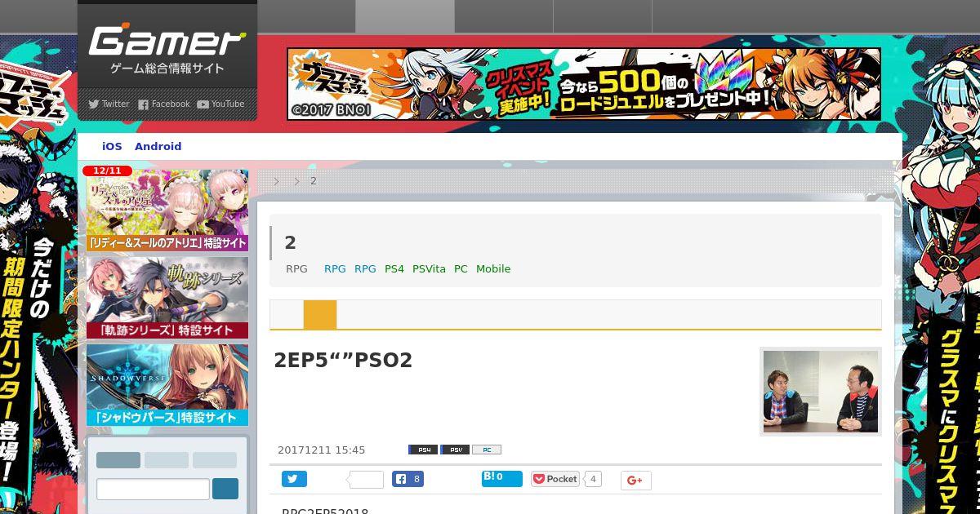Select the highlighted orange tab
Screen dimensions: 980x514
[x=320, y=314]
